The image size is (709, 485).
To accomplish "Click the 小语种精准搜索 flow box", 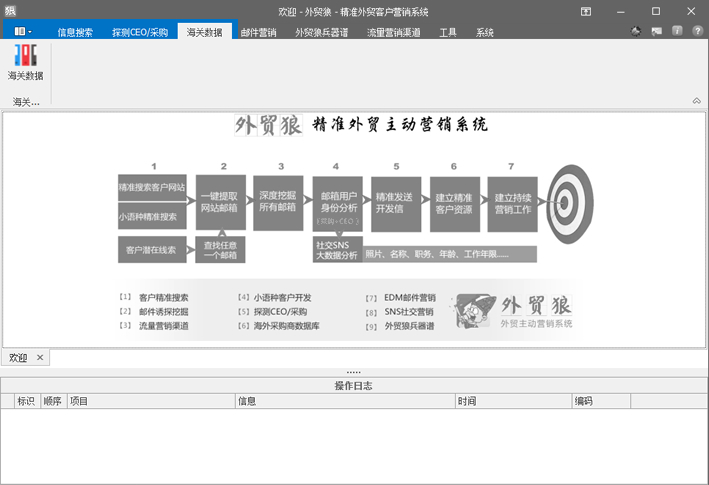I will click(x=152, y=216).
